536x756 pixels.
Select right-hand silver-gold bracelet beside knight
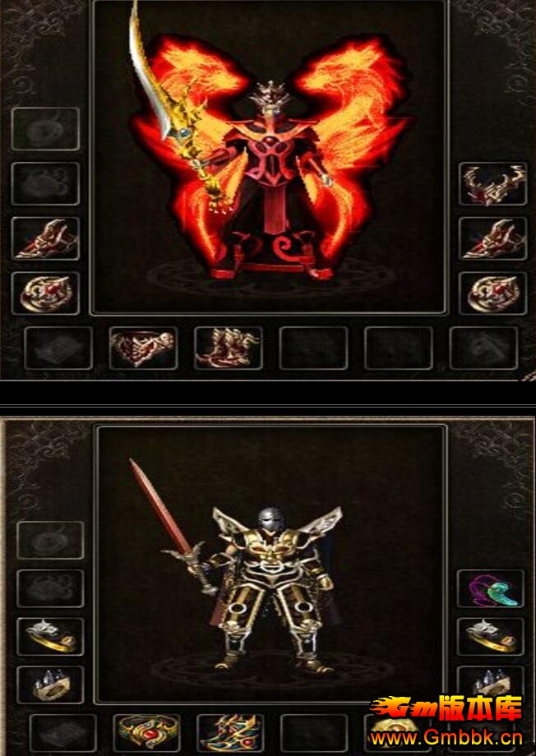pos(490,636)
